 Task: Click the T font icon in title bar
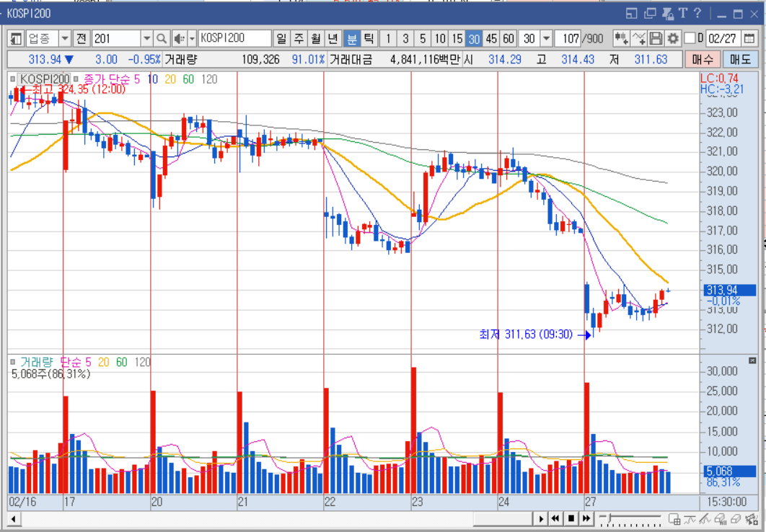click(x=683, y=14)
